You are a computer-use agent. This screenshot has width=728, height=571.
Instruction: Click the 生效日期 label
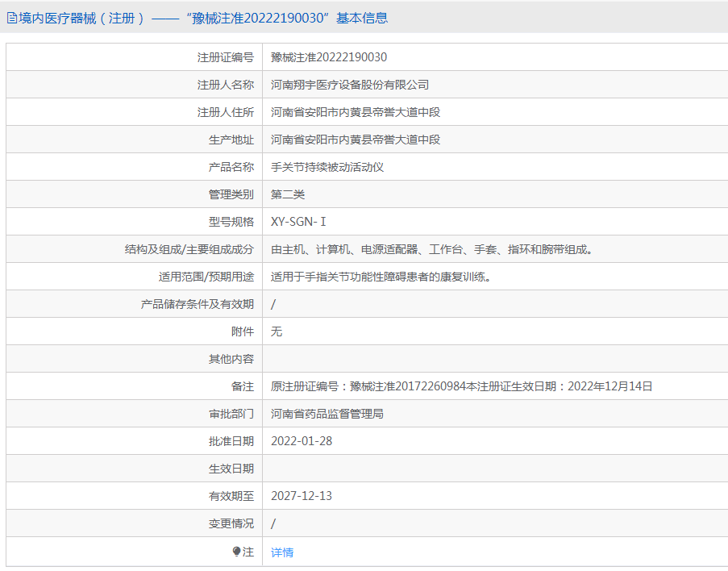pos(231,469)
